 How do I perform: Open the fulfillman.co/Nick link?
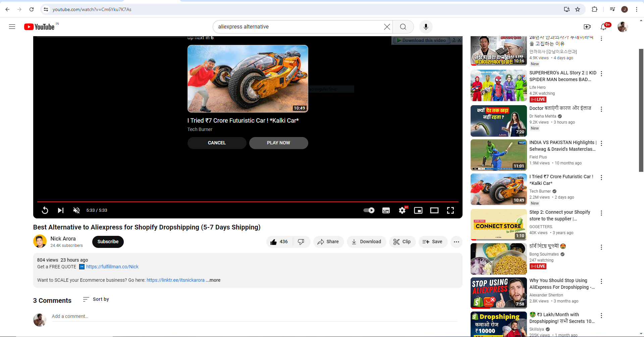(x=112, y=267)
